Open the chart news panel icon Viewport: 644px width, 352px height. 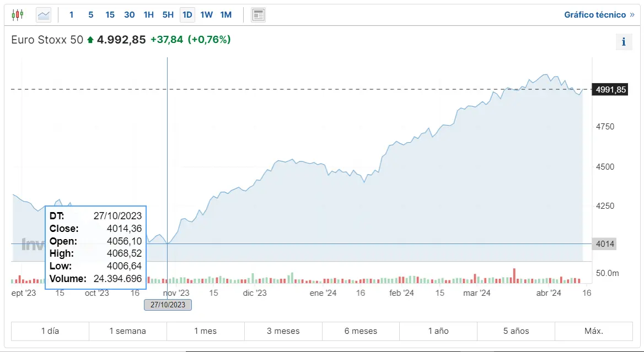click(258, 14)
